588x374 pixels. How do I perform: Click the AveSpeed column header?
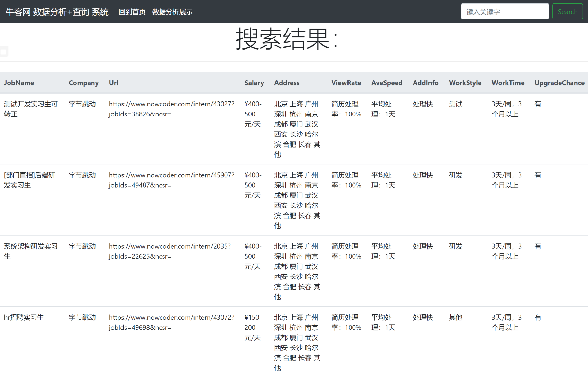pos(387,83)
